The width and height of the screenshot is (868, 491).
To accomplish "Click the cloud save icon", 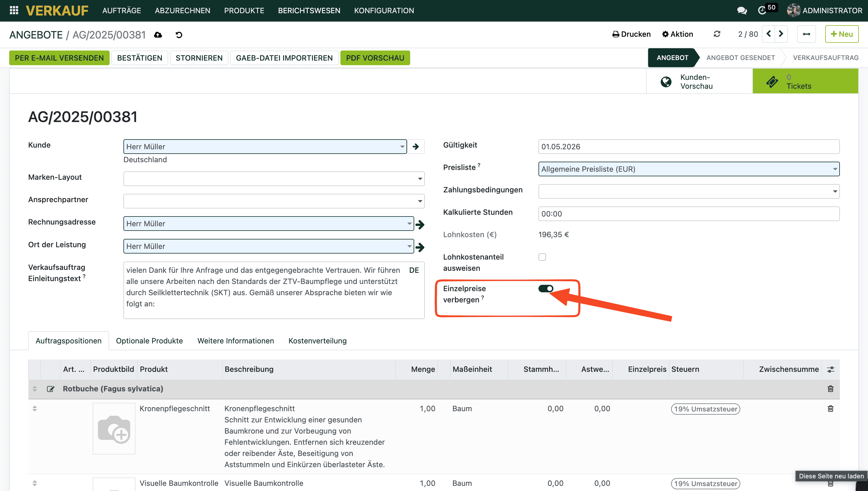I will pyautogui.click(x=158, y=35).
